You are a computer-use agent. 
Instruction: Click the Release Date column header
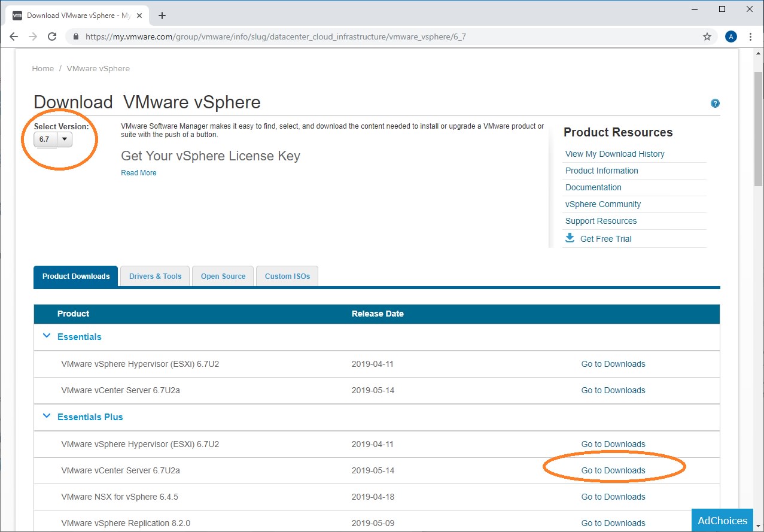point(378,314)
